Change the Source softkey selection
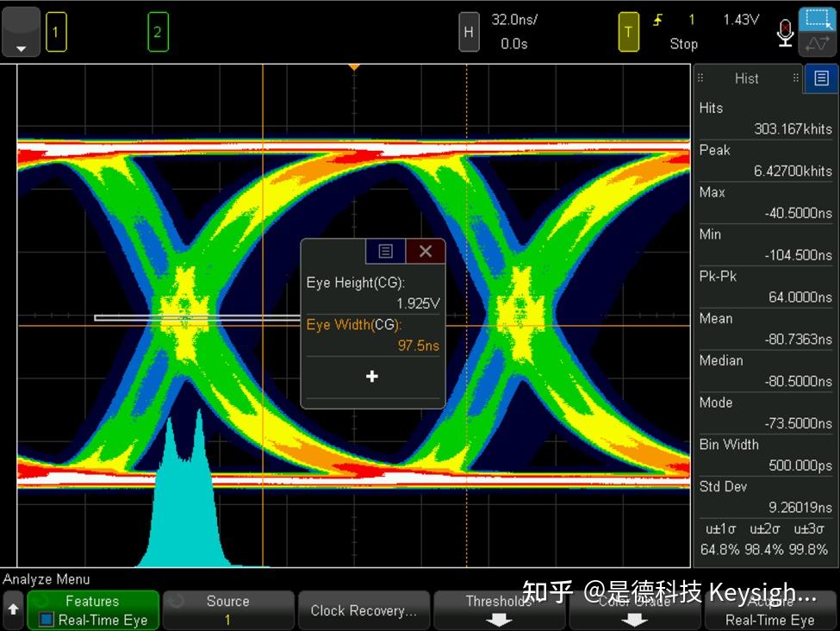This screenshot has width=840, height=631. pos(228,610)
